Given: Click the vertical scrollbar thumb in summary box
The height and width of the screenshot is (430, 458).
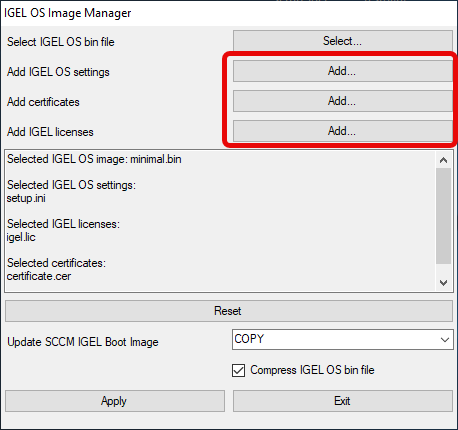Looking at the screenshot, I should coord(443,216).
